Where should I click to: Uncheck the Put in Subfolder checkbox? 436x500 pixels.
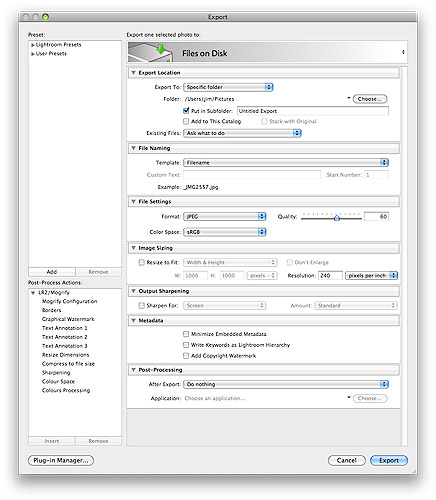[x=186, y=110]
